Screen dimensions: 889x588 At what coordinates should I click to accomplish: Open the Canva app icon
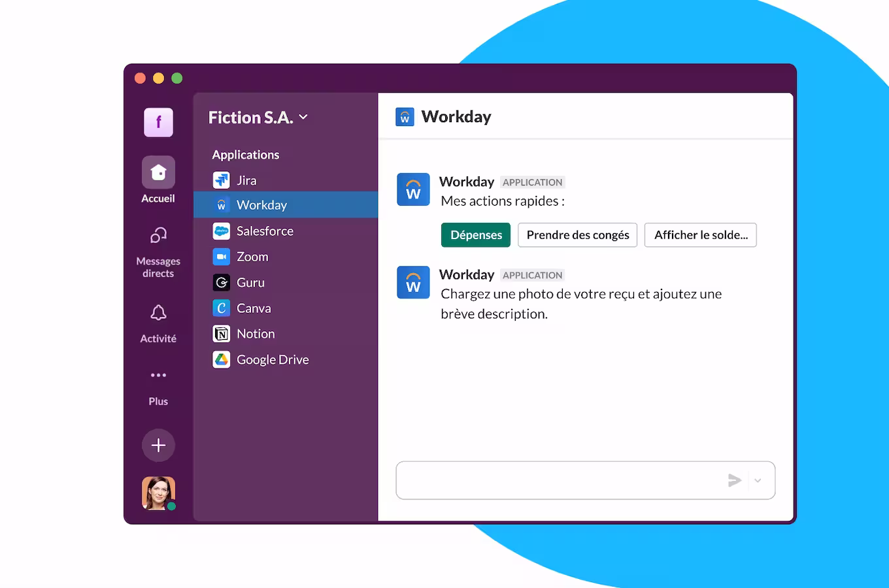tap(222, 308)
